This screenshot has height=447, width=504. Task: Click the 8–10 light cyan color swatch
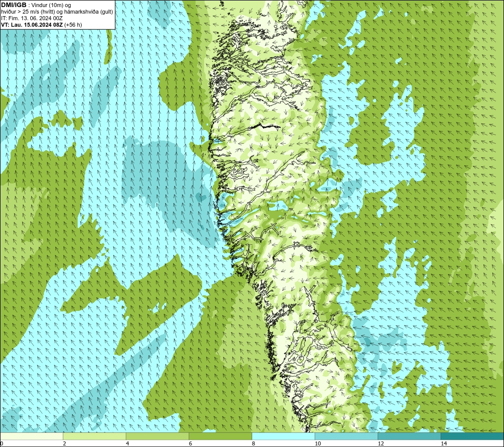coord(283,436)
